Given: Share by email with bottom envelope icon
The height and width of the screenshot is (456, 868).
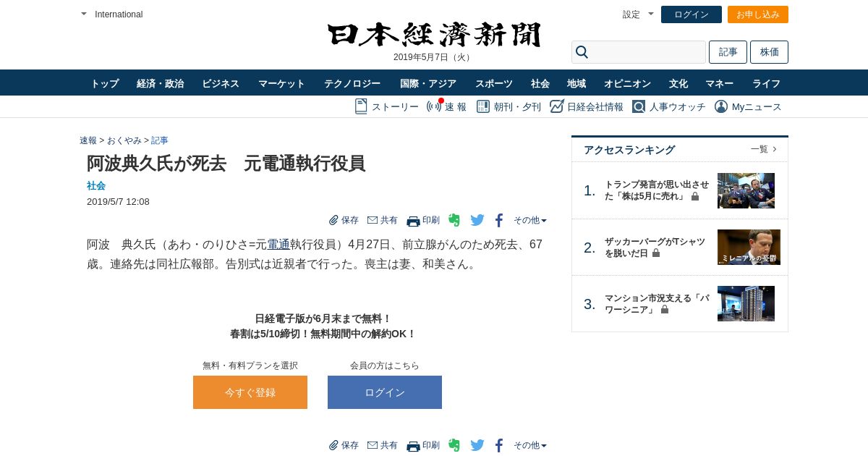Looking at the screenshot, I should tap(373, 445).
